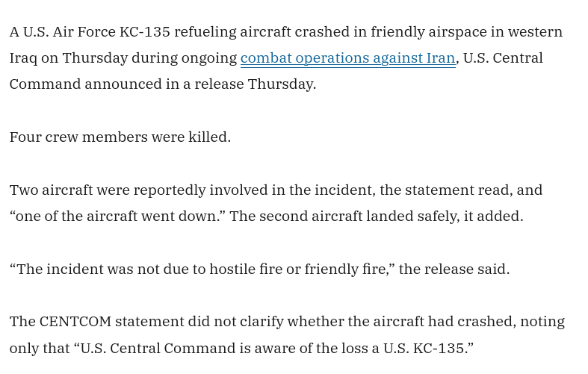
Task: Click "KC-135" at the end of the article
Action: [442, 349]
